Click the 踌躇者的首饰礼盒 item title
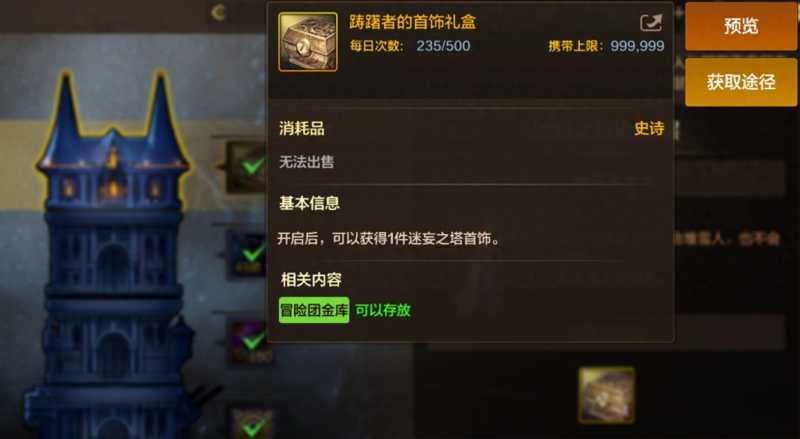Image resolution: width=800 pixels, height=439 pixels. coord(412,21)
